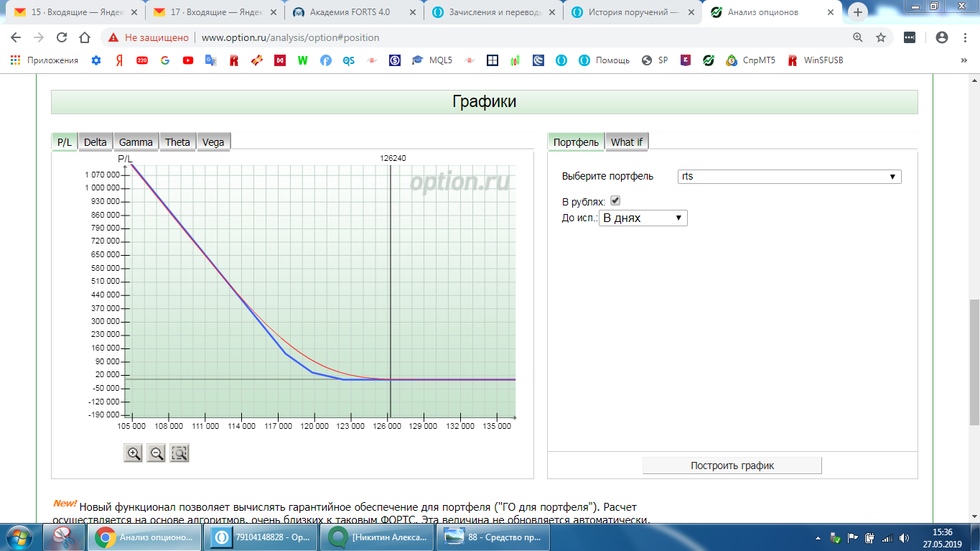
Task: Open the volume control in system tray
Action: [904, 537]
